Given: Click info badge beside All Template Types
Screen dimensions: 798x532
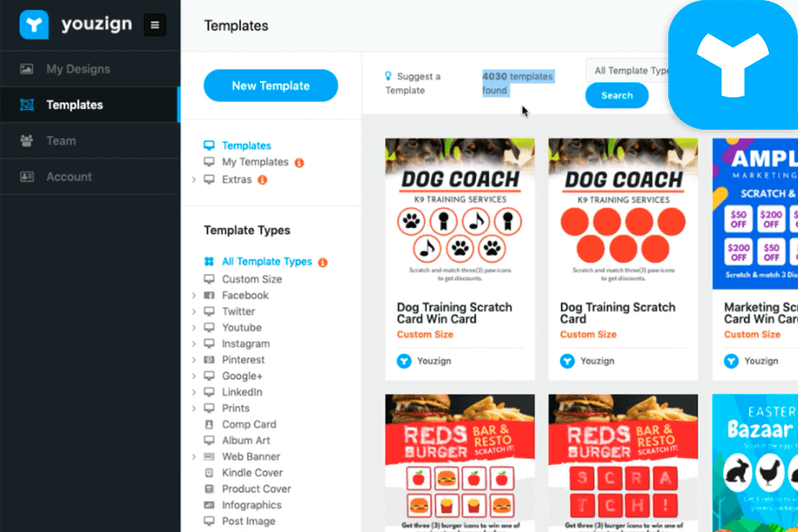Looking at the screenshot, I should tap(323, 262).
